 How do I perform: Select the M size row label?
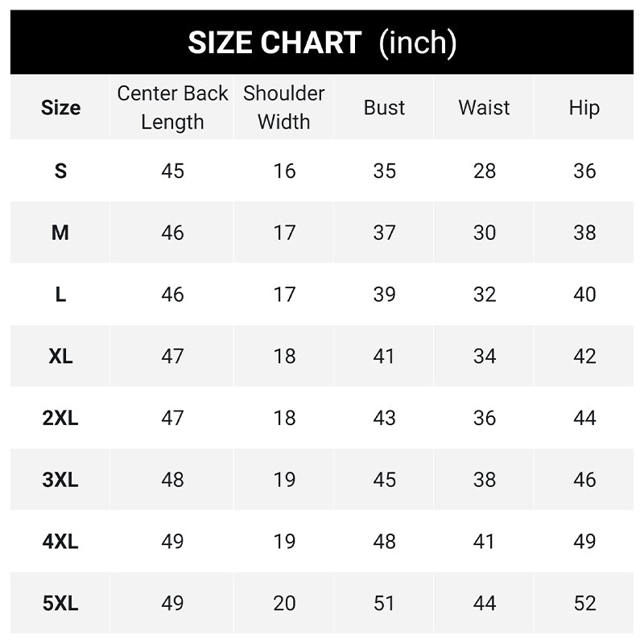[x=60, y=233]
